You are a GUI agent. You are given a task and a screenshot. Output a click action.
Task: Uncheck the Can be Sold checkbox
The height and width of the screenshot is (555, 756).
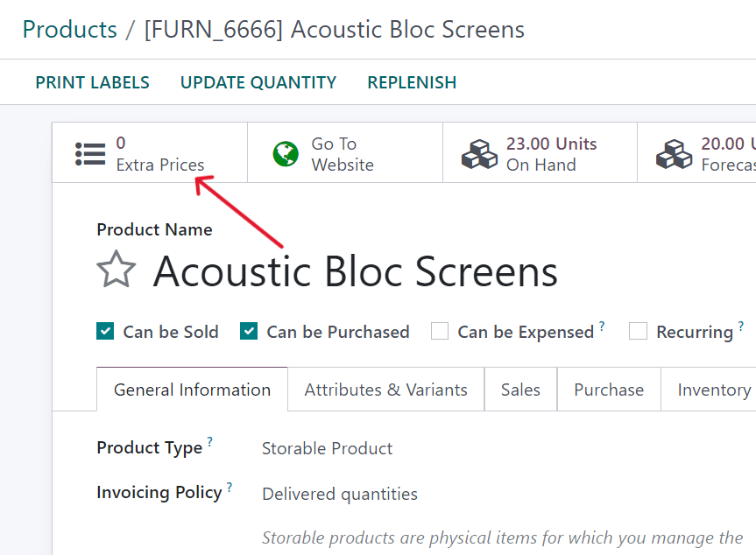point(105,332)
